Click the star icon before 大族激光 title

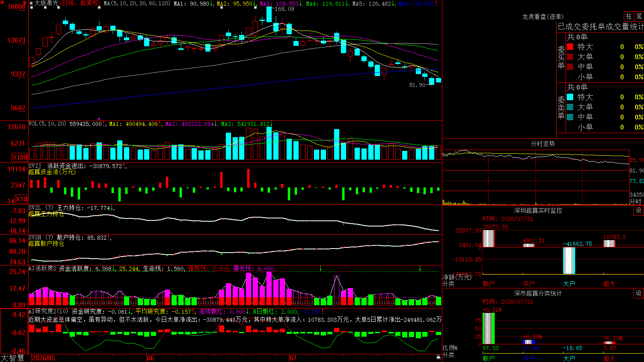[31, 3]
